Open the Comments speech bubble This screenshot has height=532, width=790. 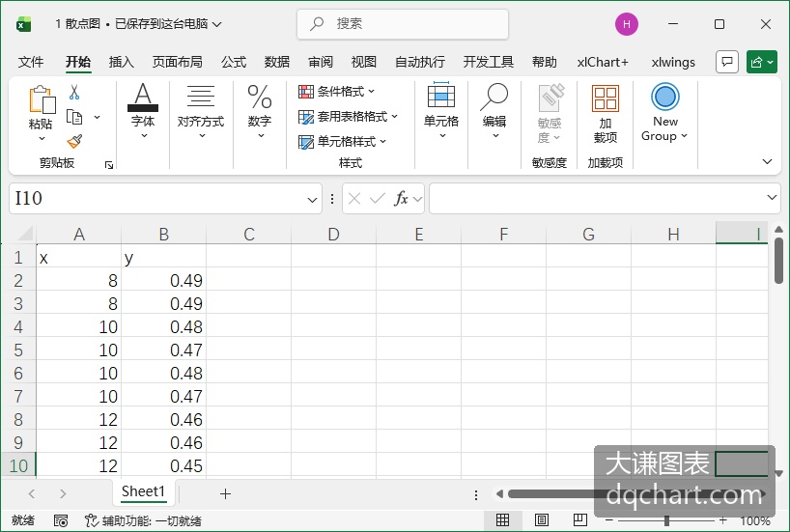pos(727,63)
